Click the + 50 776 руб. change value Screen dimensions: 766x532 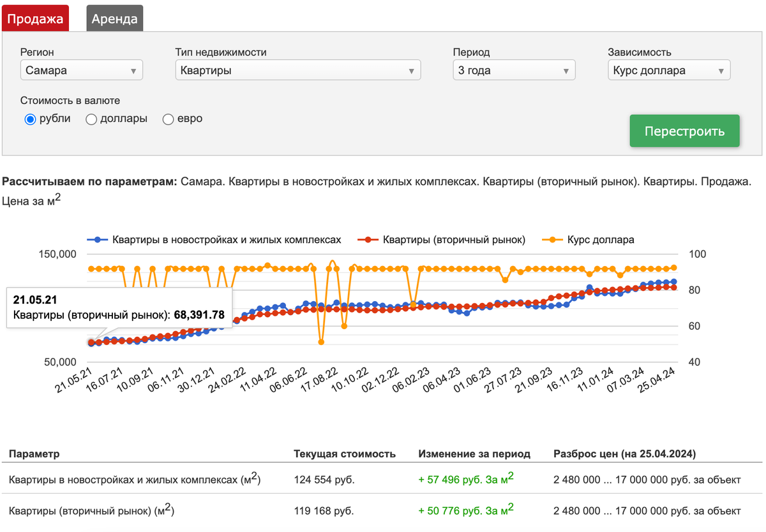467,510
